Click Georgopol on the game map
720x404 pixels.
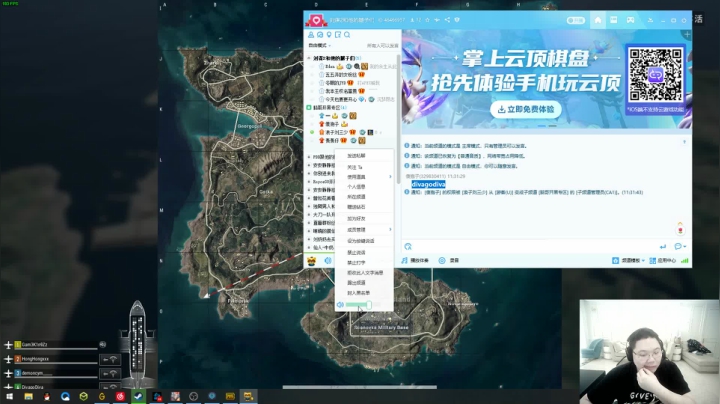point(249,126)
